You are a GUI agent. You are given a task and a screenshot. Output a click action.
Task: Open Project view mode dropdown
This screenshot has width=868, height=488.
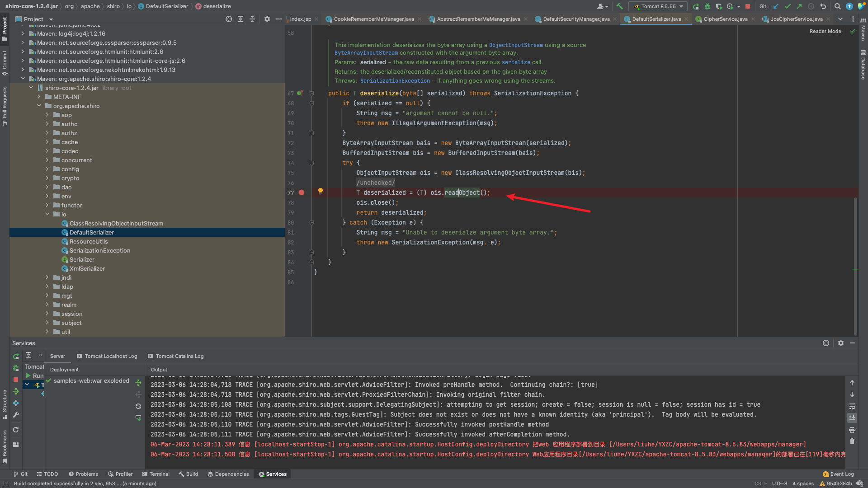[51, 19]
